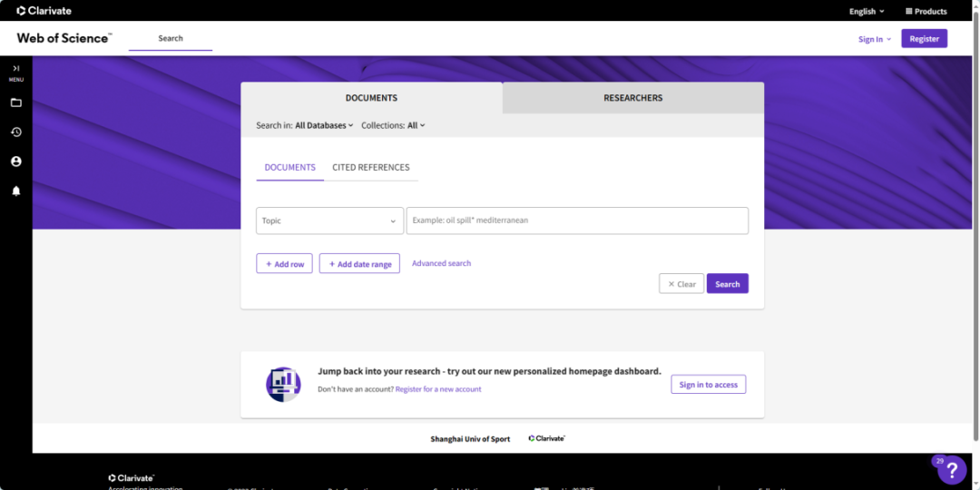The width and height of the screenshot is (980, 490).
Task: Click the dashboard illustration icon
Action: click(x=284, y=385)
